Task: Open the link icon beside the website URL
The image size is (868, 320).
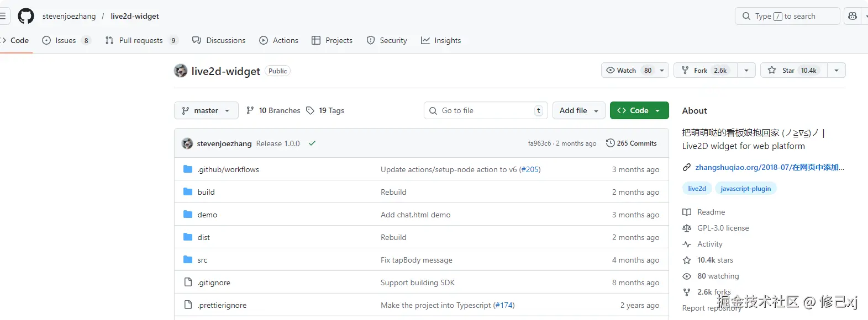Action: coord(687,167)
